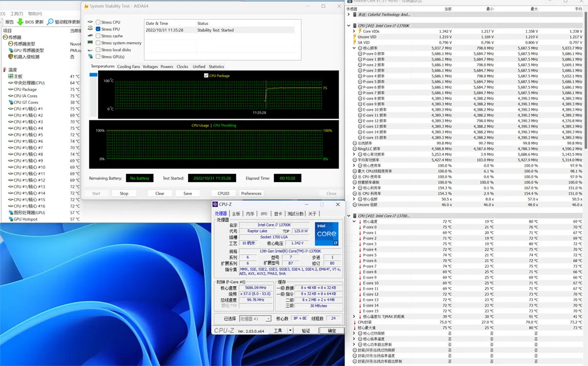Click the Clear button in Stability Test
The height and width of the screenshot is (366, 588).
point(160,193)
